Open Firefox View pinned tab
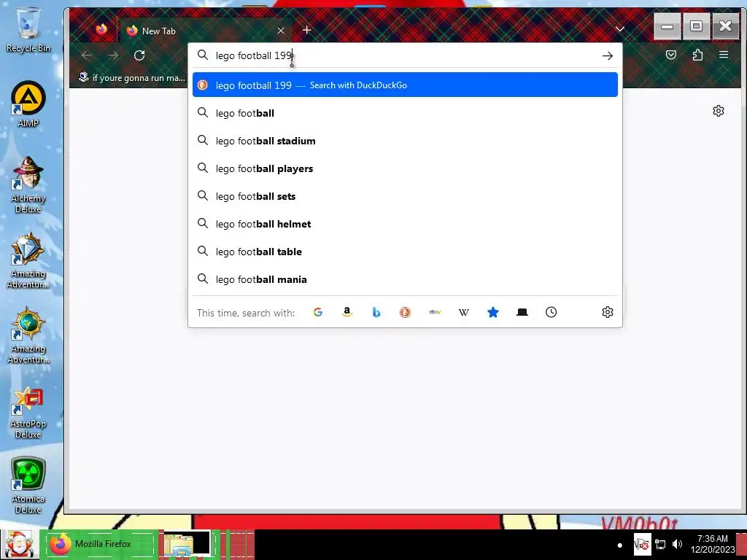This screenshot has width=747, height=560. [x=101, y=30]
